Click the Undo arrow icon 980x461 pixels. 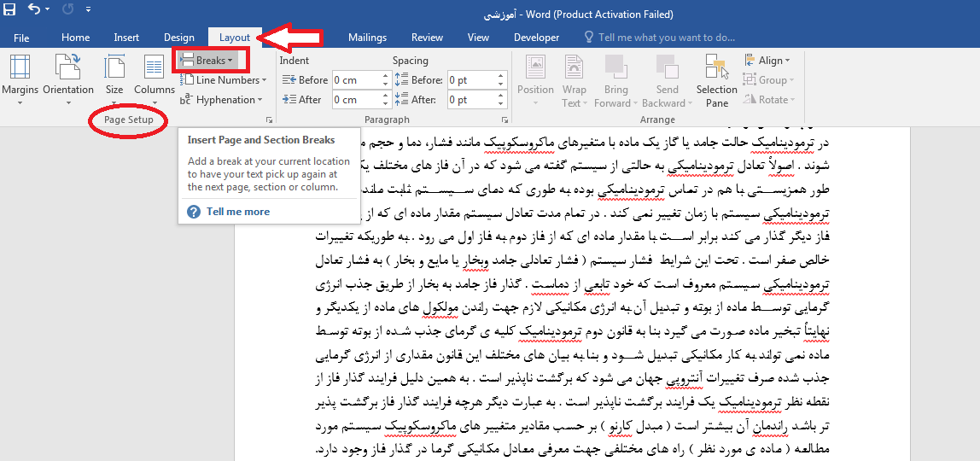pos(33,11)
